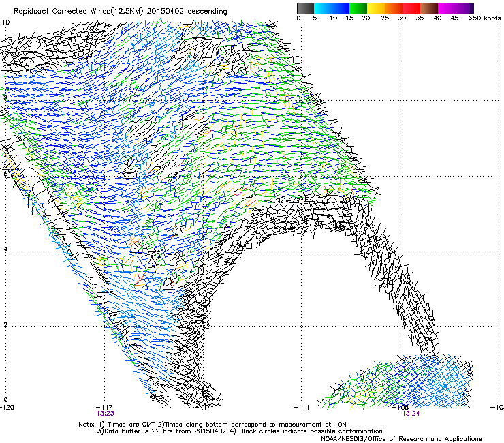The height and width of the screenshot is (443, 504).
Task: Click the longitude label '-111'
Action: click(x=301, y=408)
